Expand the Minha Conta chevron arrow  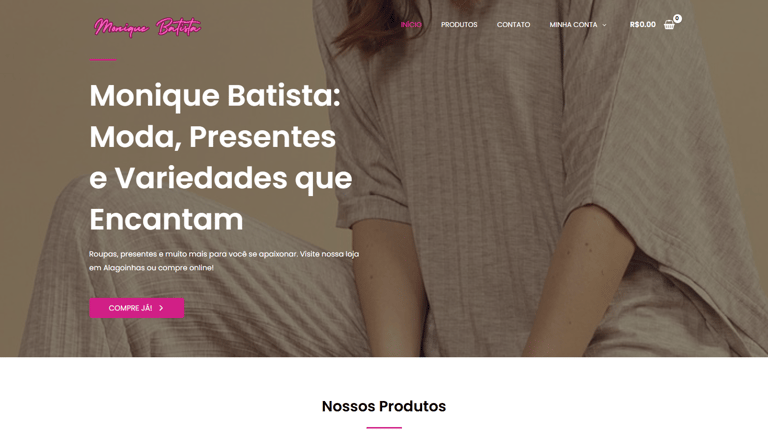[x=604, y=25]
